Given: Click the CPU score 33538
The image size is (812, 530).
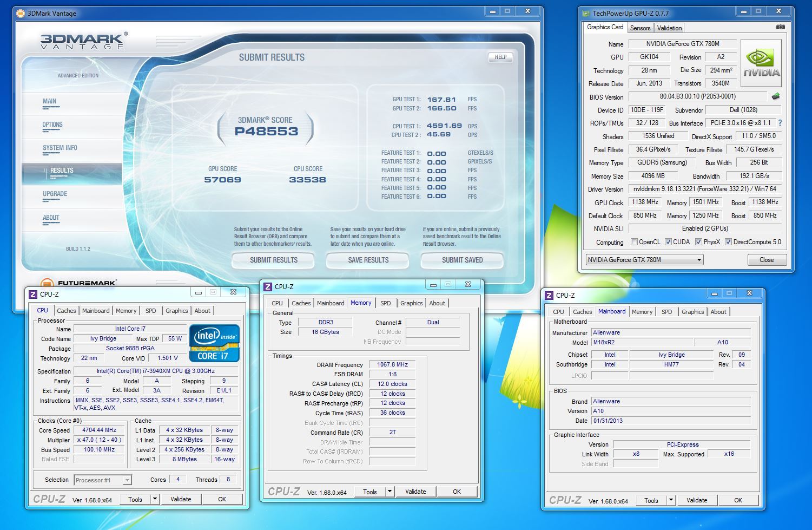Looking at the screenshot, I should pos(307,180).
